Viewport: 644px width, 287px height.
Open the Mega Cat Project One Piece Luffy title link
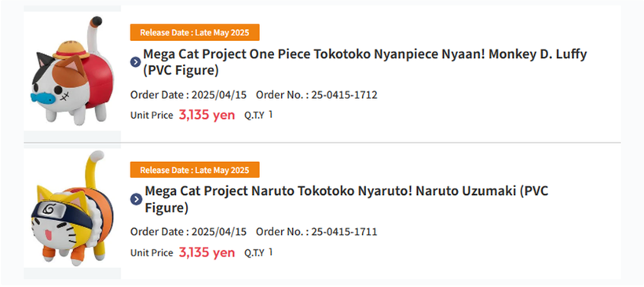pyautogui.click(x=364, y=62)
